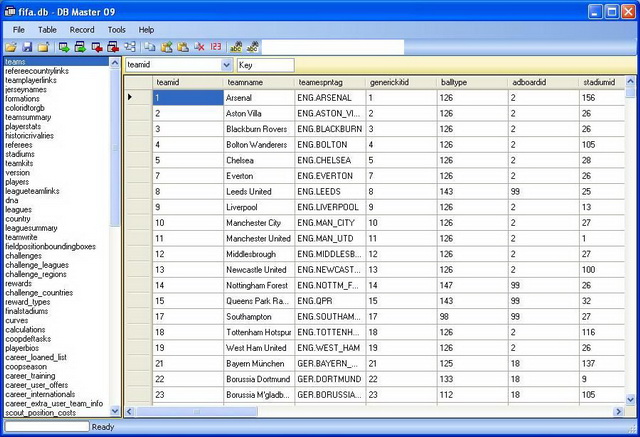Select the jerseynames table
This screenshot has height=437, width=640.
coord(26,89)
